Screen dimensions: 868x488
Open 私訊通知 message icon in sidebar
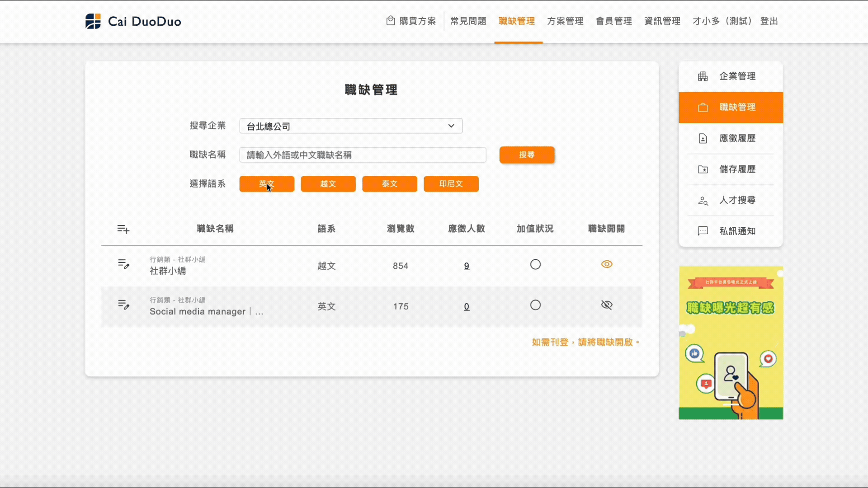click(703, 231)
